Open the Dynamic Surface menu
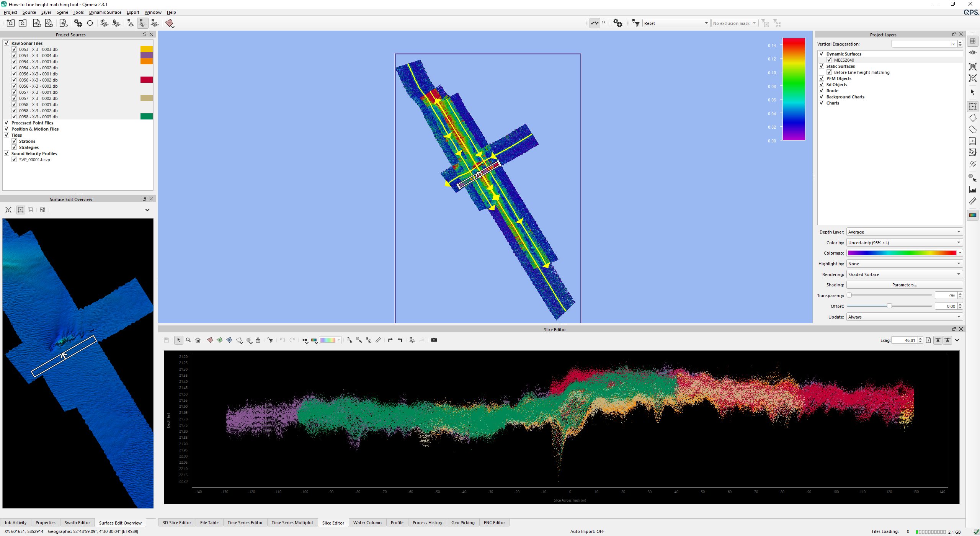Image resolution: width=980 pixels, height=536 pixels. [105, 12]
